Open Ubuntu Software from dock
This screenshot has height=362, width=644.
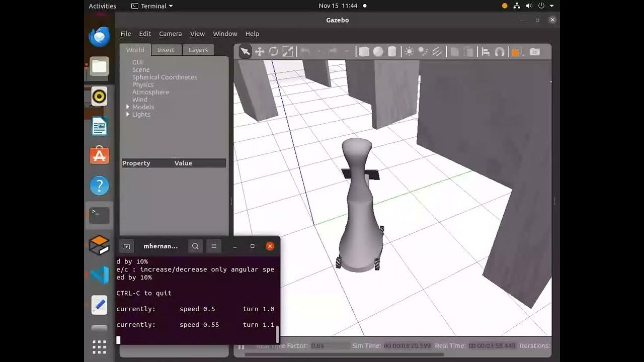point(99,156)
